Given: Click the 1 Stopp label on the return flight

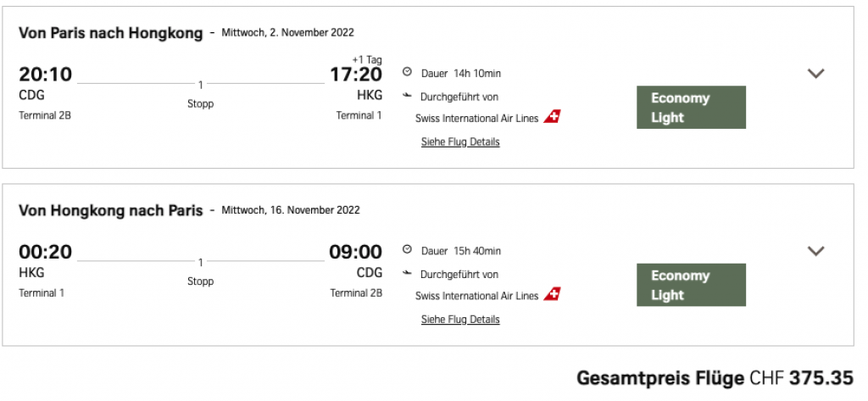Looking at the screenshot, I should click(x=200, y=272).
